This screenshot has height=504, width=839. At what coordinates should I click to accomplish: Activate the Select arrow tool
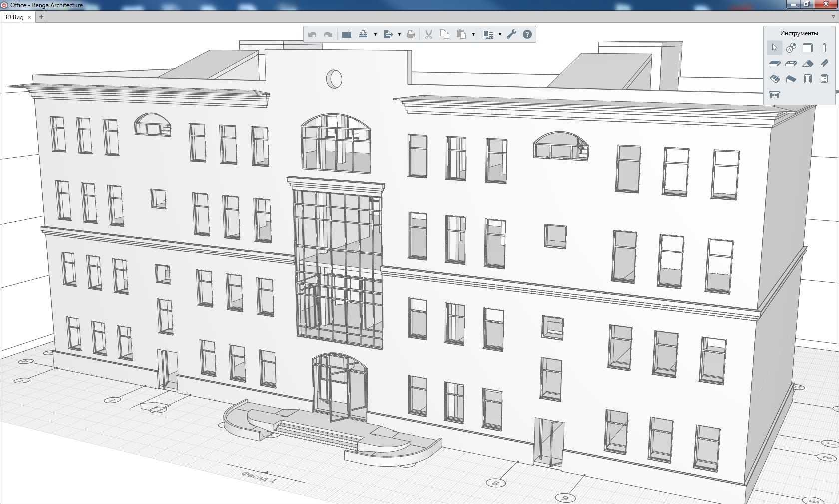click(x=774, y=48)
